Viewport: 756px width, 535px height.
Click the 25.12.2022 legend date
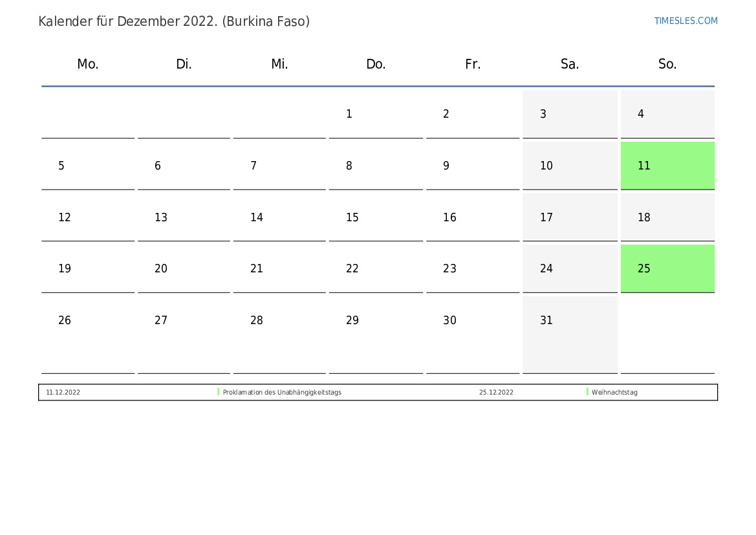click(496, 392)
